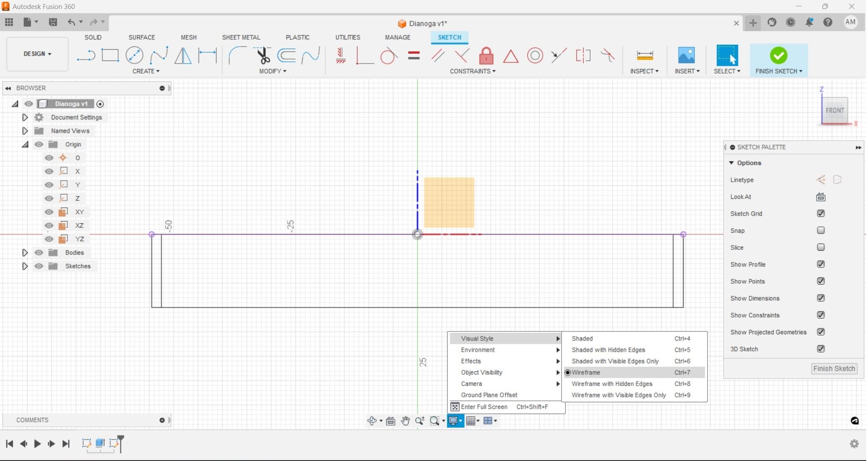Enable Snap in the Sketch Palette
This screenshot has width=868, height=461.
pos(821,230)
